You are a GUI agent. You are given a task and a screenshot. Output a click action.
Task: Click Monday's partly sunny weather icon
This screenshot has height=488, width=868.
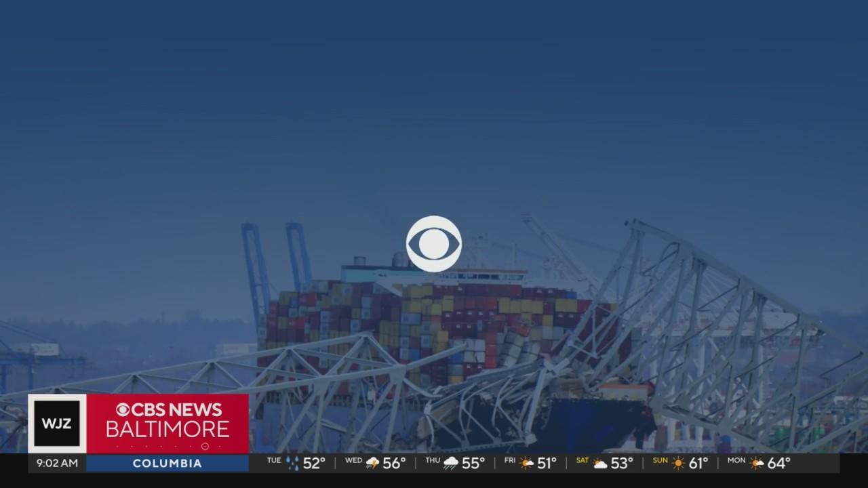point(757,464)
